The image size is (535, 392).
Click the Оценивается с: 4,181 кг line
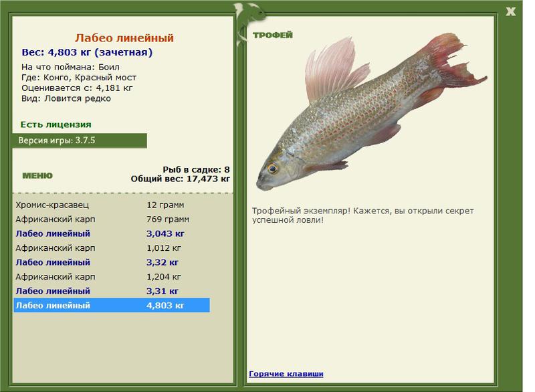(77, 88)
